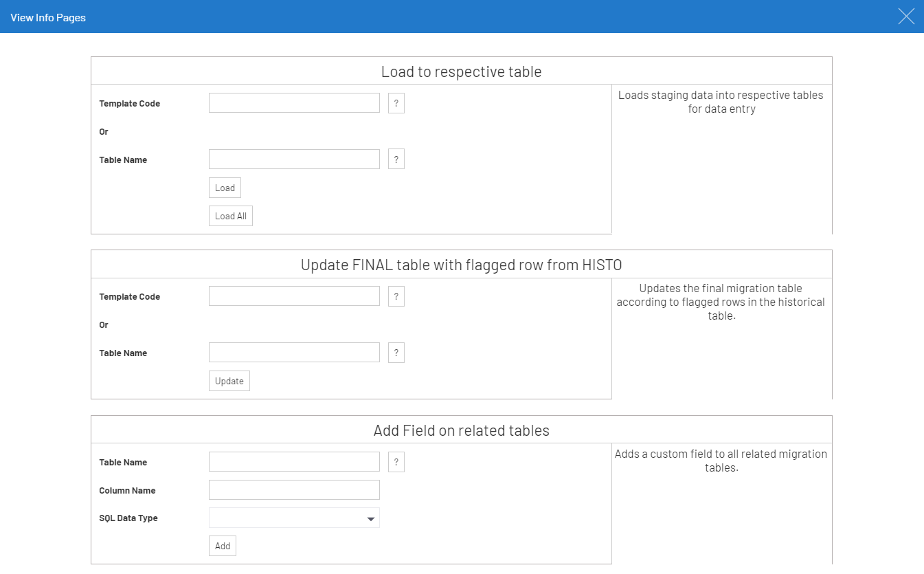Open Template Code lookup in Update FINAL section
The width and height of the screenshot is (924, 574).
pos(396,296)
